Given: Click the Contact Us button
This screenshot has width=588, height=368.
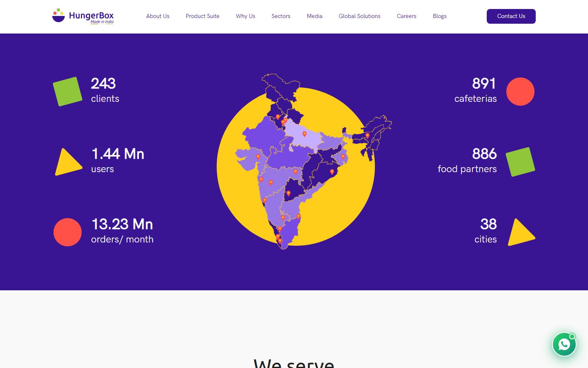Looking at the screenshot, I should point(511,16).
